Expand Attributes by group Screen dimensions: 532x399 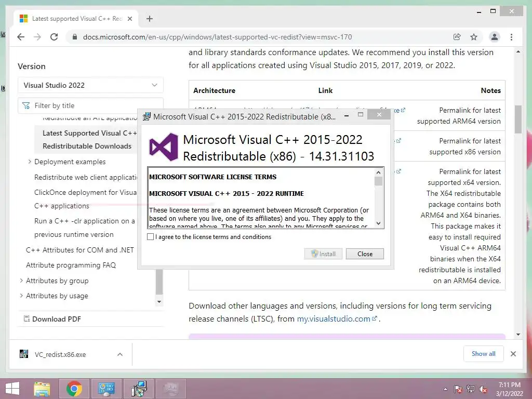[x=21, y=280]
